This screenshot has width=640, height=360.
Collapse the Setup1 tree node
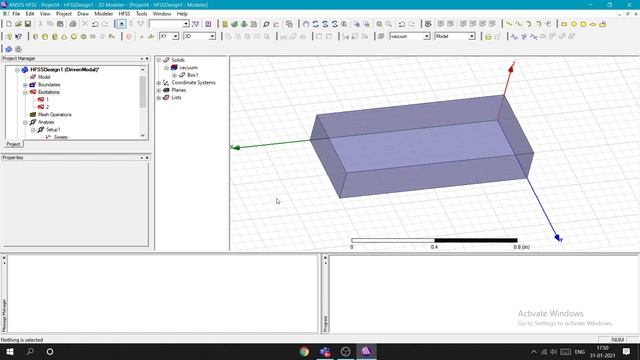(33, 130)
